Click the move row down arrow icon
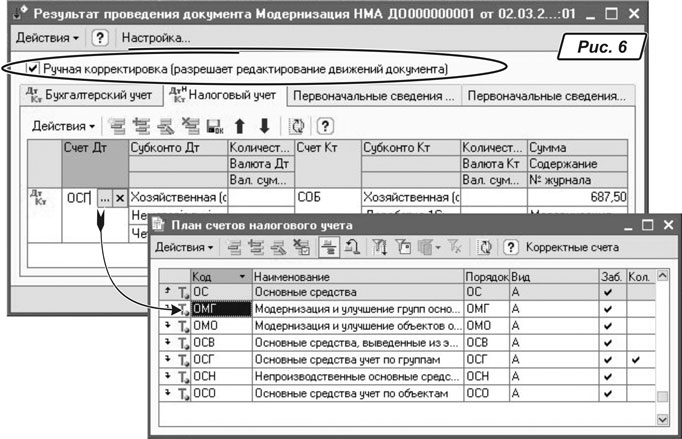Viewport: 682px width, 439px height. tap(264, 127)
